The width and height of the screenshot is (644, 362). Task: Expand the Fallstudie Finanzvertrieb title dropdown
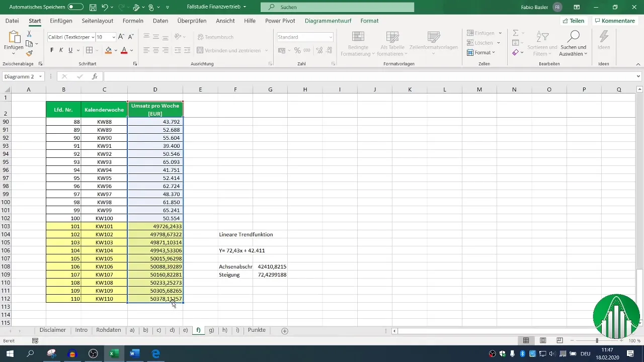coord(245,7)
